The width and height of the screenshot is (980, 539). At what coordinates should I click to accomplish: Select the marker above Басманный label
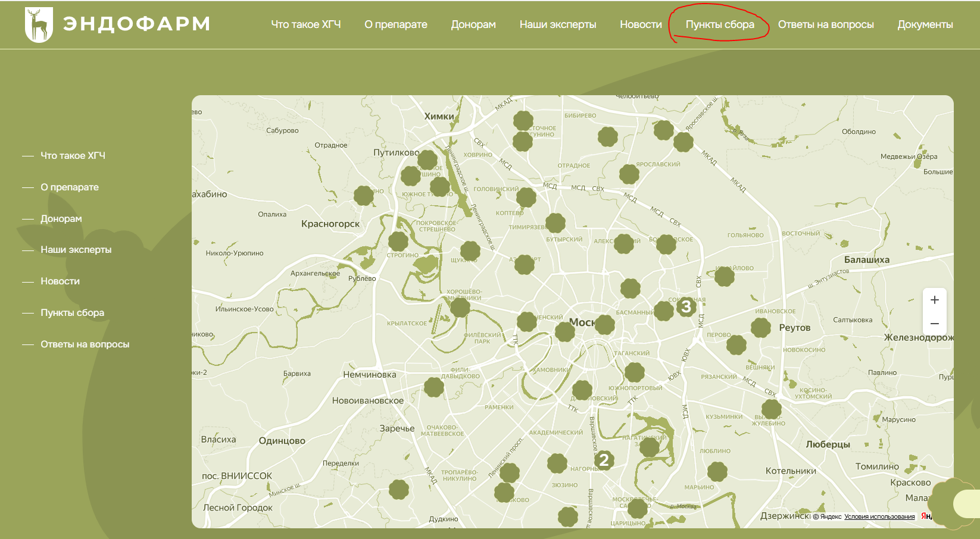pos(631,289)
